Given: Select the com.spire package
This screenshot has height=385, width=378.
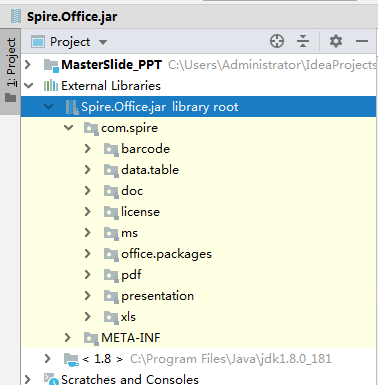Looking at the screenshot, I should 129,128.
